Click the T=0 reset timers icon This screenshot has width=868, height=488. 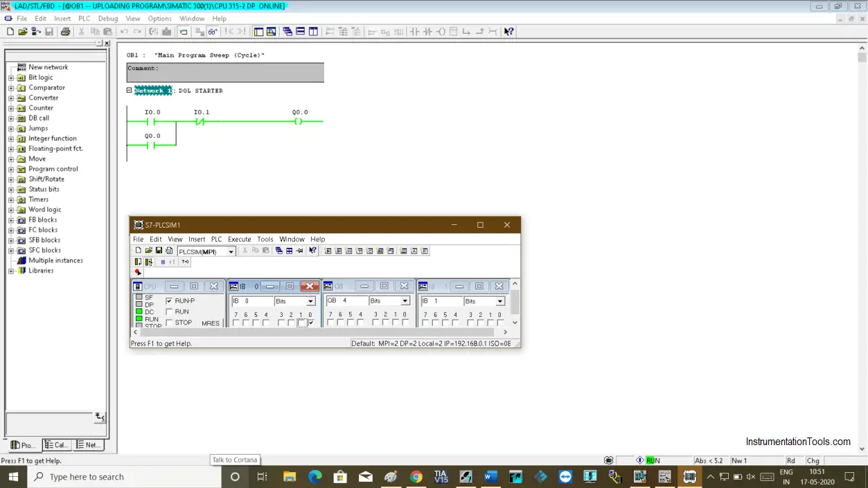[x=185, y=262]
